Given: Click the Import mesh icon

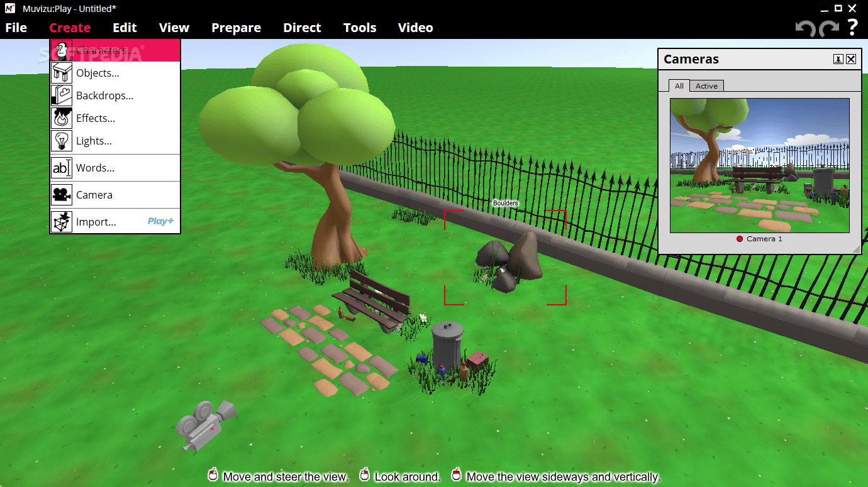Looking at the screenshot, I should (62, 222).
